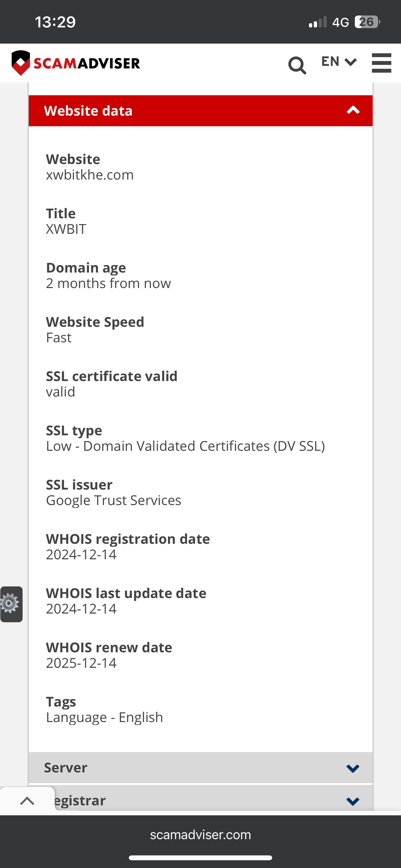Select the Google Trust Services text
The image size is (401, 868).
pyautogui.click(x=114, y=501)
